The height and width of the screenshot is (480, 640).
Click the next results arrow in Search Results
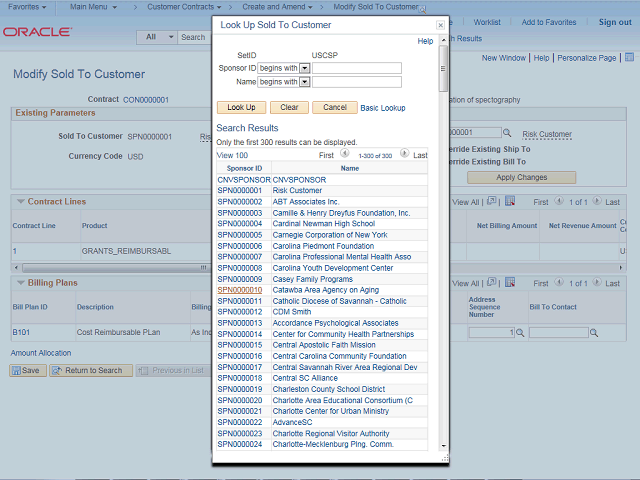pyautogui.click(x=404, y=154)
